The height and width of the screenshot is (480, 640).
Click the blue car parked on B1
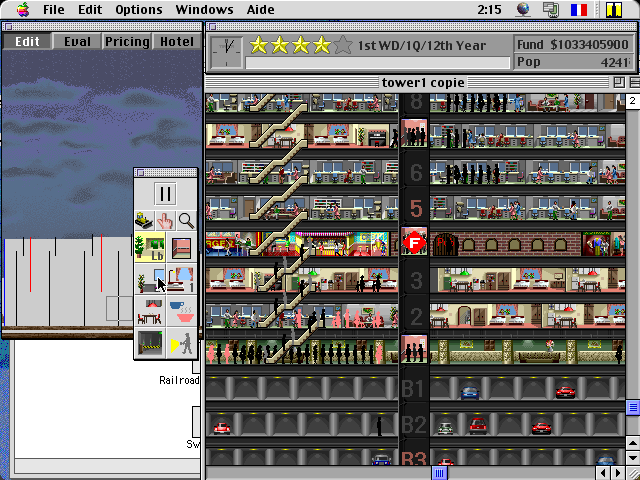(x=470, y=393)
